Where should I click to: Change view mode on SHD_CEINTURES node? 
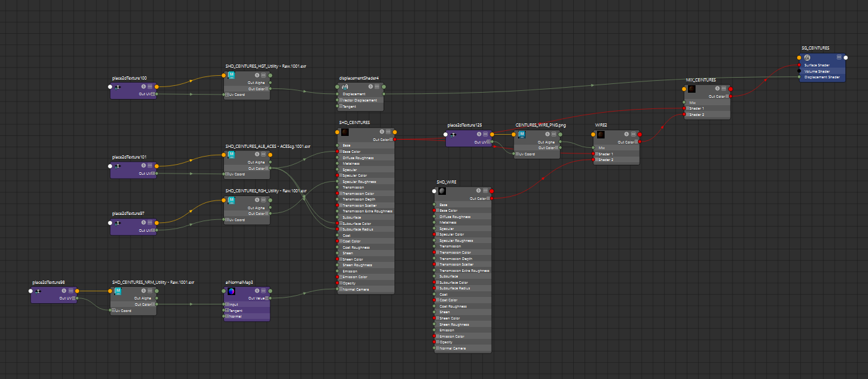pos(388,132)
